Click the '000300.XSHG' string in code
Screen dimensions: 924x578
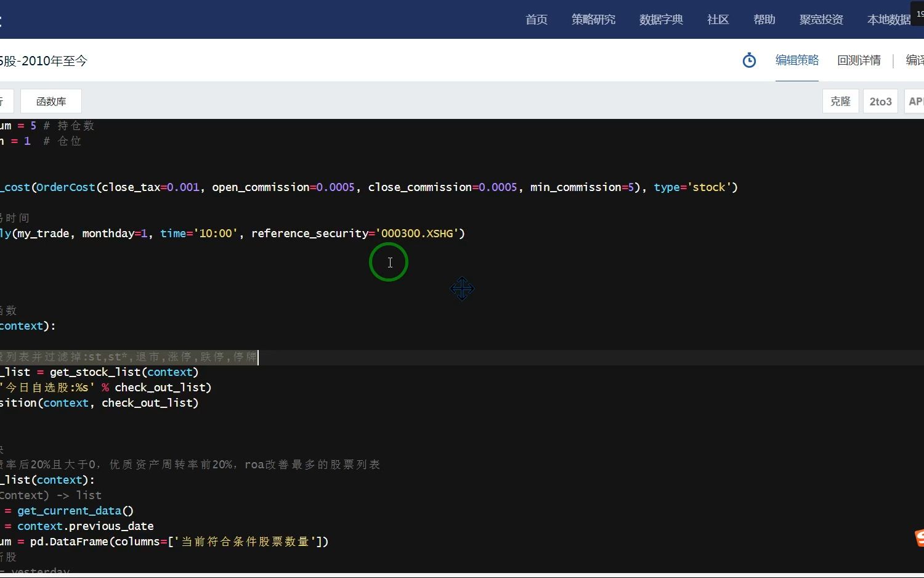[417, 233]
